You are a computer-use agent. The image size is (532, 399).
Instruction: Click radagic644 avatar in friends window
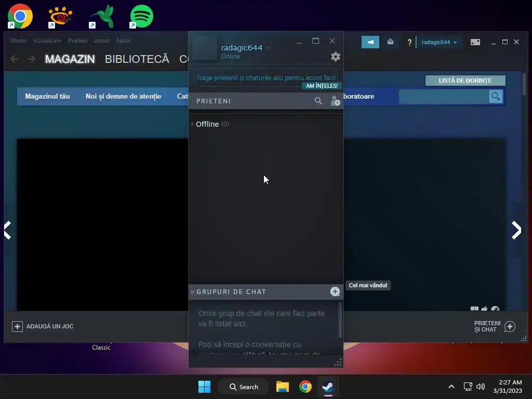point(205,48)
